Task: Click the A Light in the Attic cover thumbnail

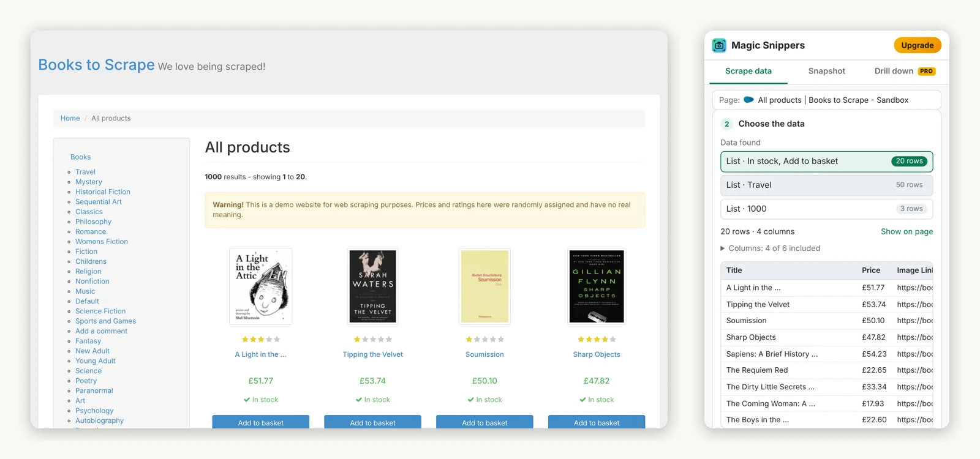Action: click(x=261, y=286)
